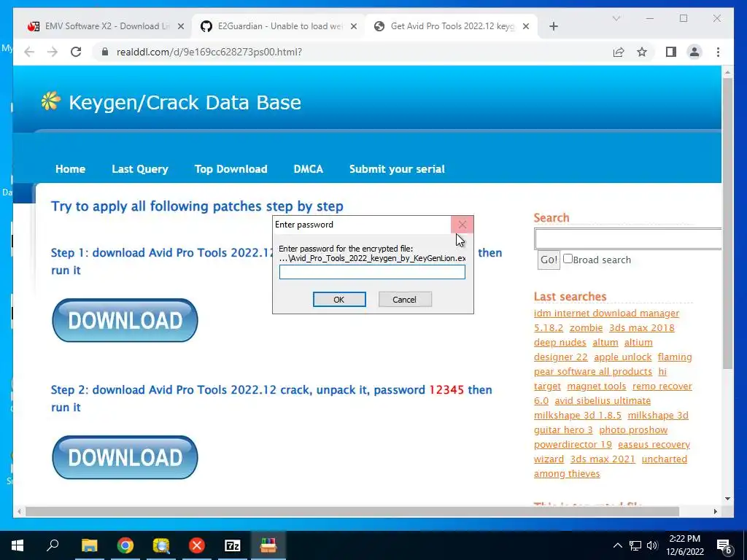Show hidden system tray icons
The image size is (747, 560).
click(617, 545)
